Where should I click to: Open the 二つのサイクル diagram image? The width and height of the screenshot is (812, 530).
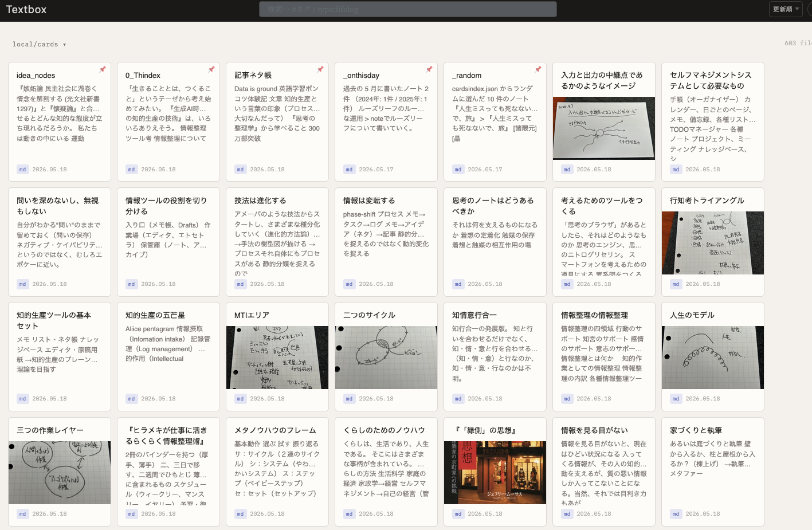386,358
